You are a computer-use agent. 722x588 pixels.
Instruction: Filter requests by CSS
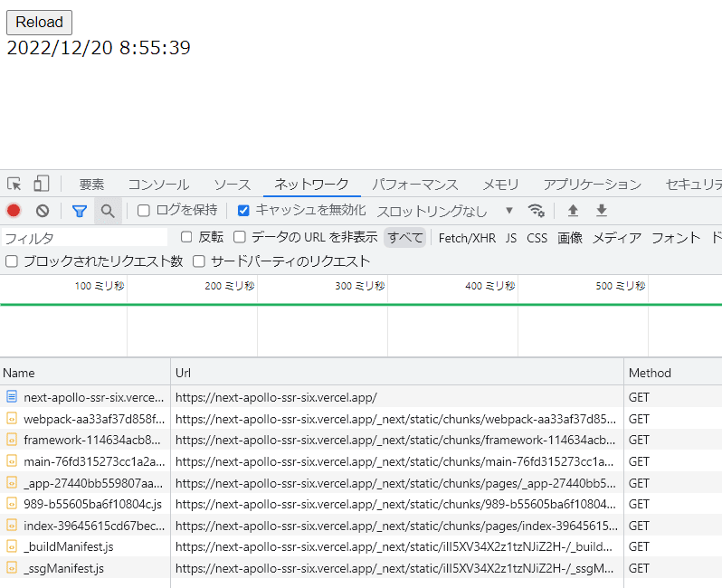(x=537, y=238)
